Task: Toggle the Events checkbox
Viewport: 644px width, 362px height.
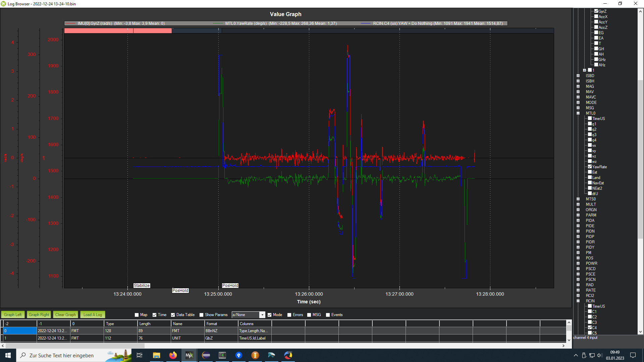Action: (327, 315)
